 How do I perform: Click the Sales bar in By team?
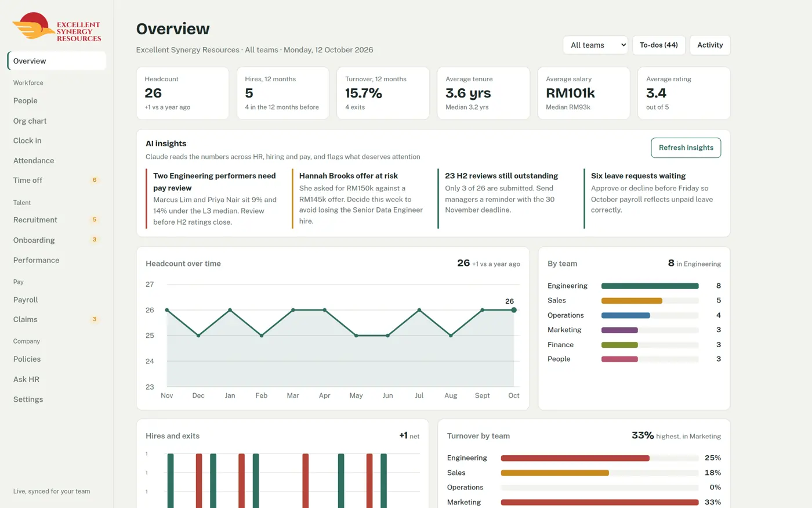pos(632,301)
